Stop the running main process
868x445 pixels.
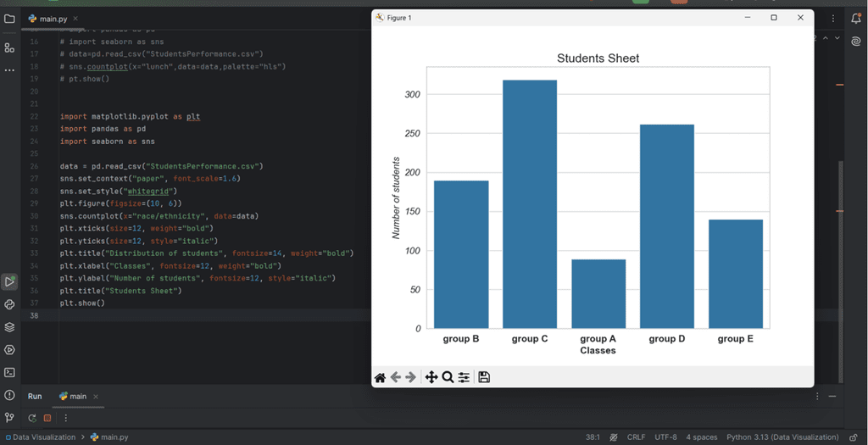47,418
